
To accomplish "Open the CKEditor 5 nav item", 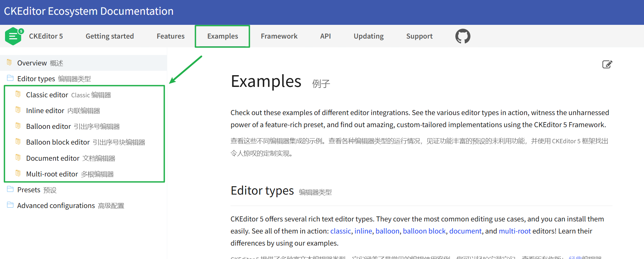I will pyautogui.click(x=46, y=36).
